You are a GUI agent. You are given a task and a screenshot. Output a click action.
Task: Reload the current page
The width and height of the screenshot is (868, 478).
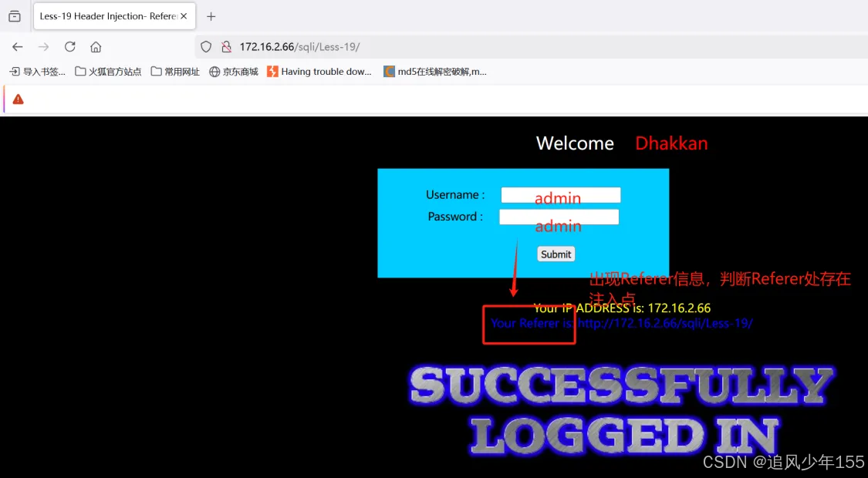click(x=69, y=46)
